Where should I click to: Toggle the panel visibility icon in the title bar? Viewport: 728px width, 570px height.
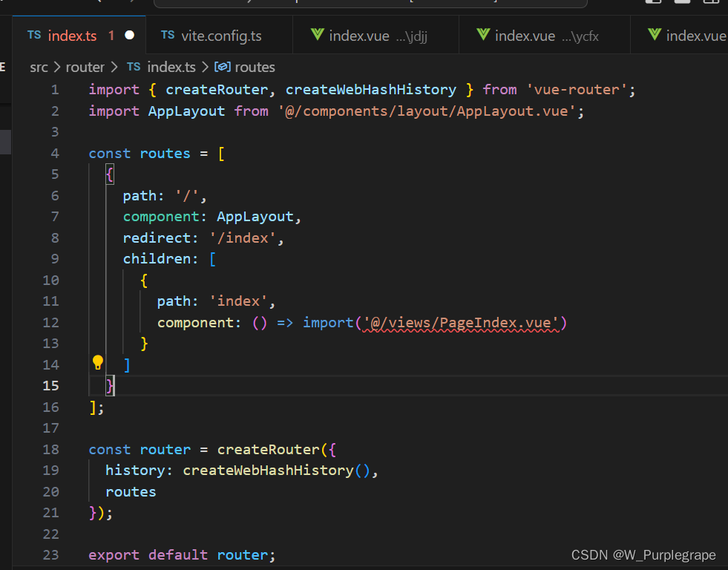(653, 4)
